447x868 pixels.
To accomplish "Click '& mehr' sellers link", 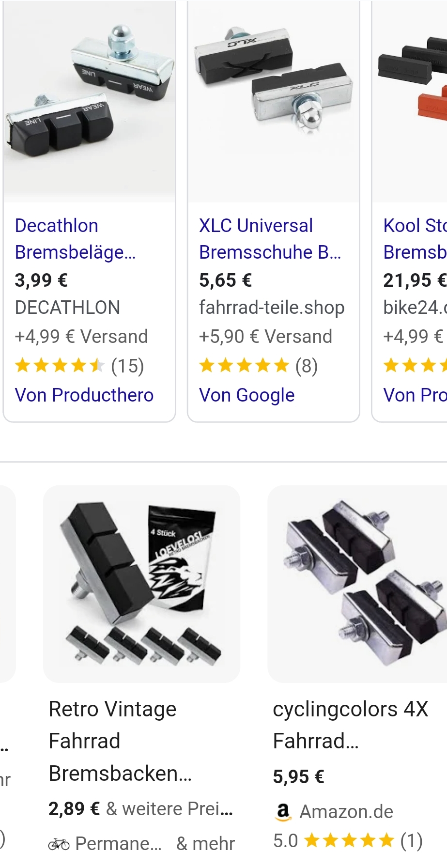I will pos(205,844).
